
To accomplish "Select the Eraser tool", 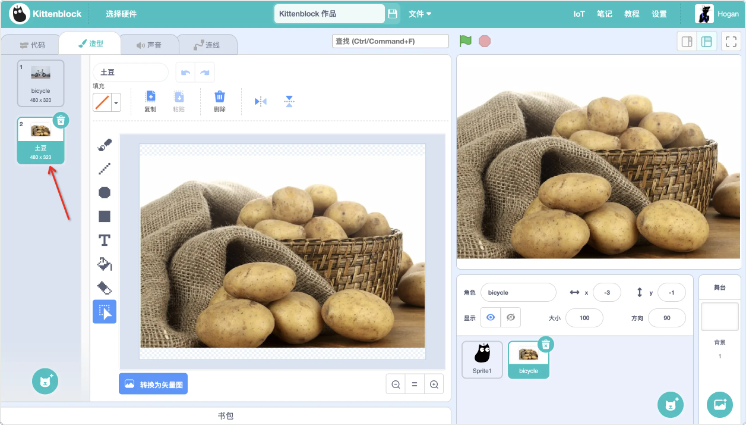I will [104, 288].
